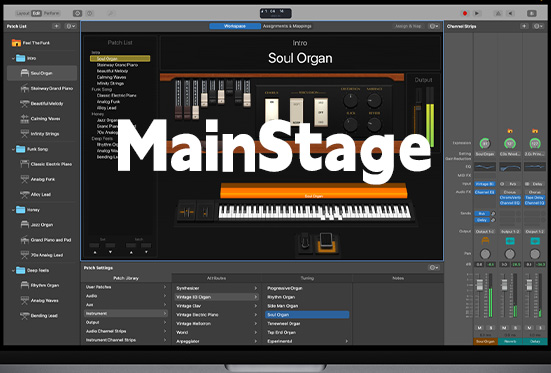Open the Tuning tab
This screenshot has width=551, height=373.
(x=307, y=278)
